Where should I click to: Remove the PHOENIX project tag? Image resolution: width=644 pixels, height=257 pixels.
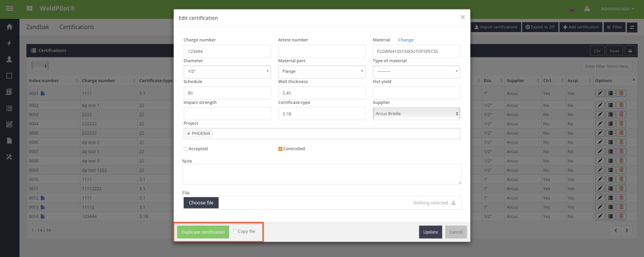(189, 134)
